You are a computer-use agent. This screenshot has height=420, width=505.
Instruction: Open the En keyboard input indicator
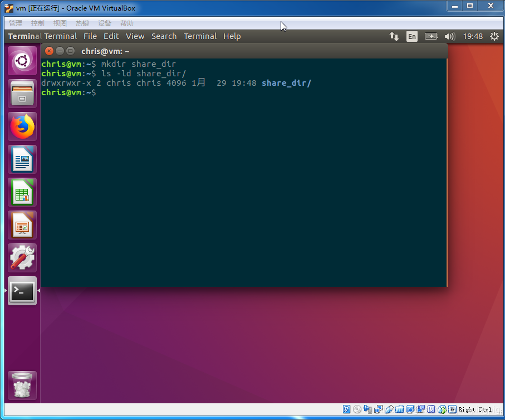point(412,36)
